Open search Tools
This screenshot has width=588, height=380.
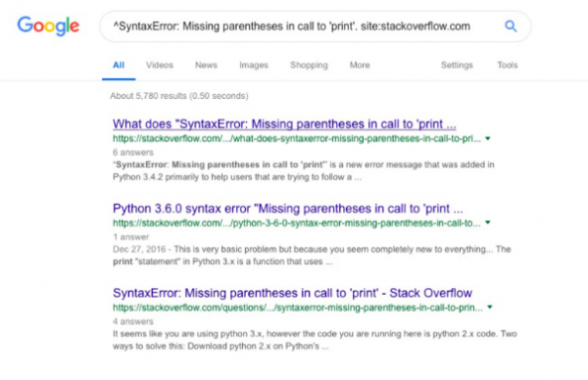(x=508, y=65)
